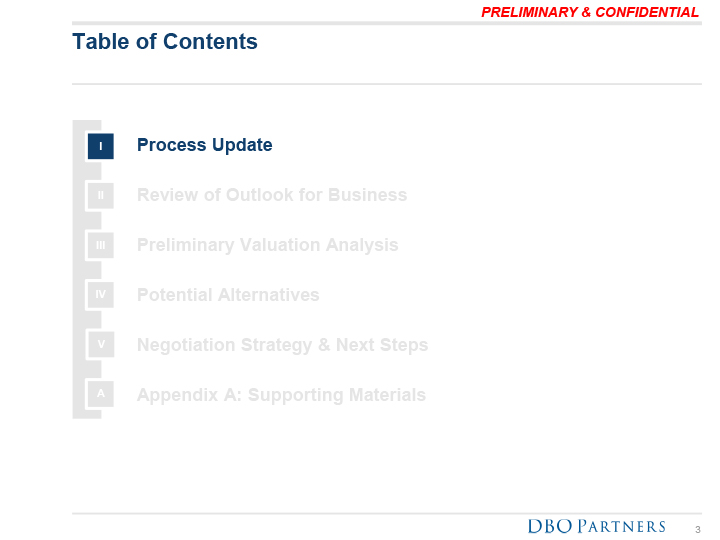Jump to Potential Alternatives section
Image resolution: width=720 pixels, height=540 pixels.
pyautogui.click(x=228, y=295)
